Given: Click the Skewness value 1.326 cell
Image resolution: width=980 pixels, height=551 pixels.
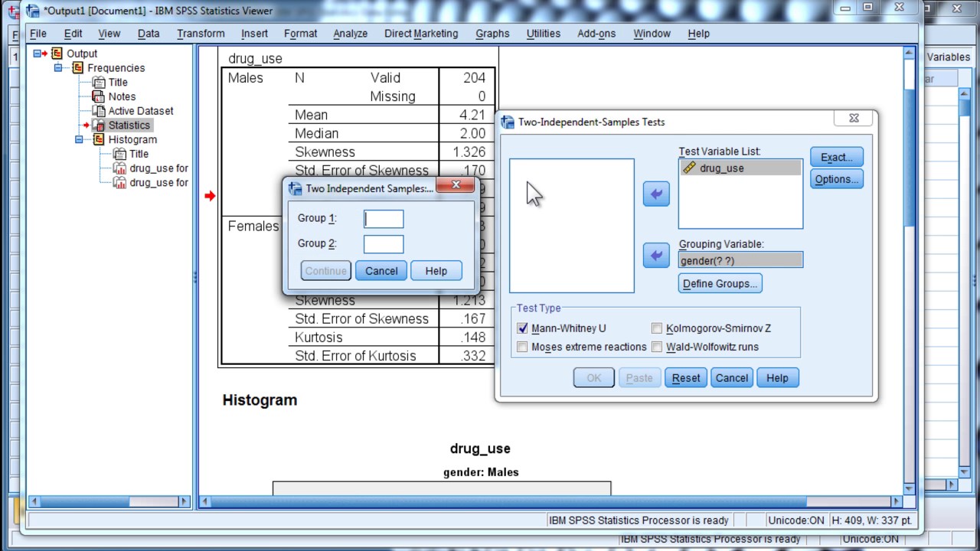Looking at the screenshot, I should click(467, 152).
